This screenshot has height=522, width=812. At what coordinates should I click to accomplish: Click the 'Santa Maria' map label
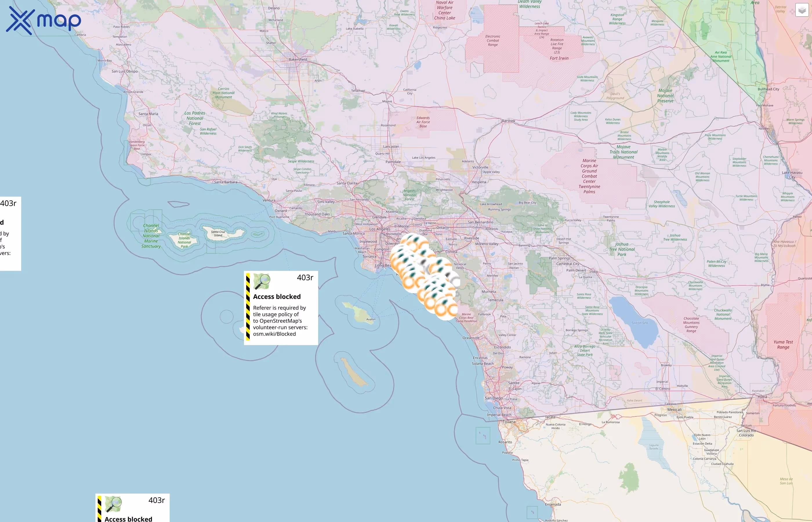(x=148, y=114)
